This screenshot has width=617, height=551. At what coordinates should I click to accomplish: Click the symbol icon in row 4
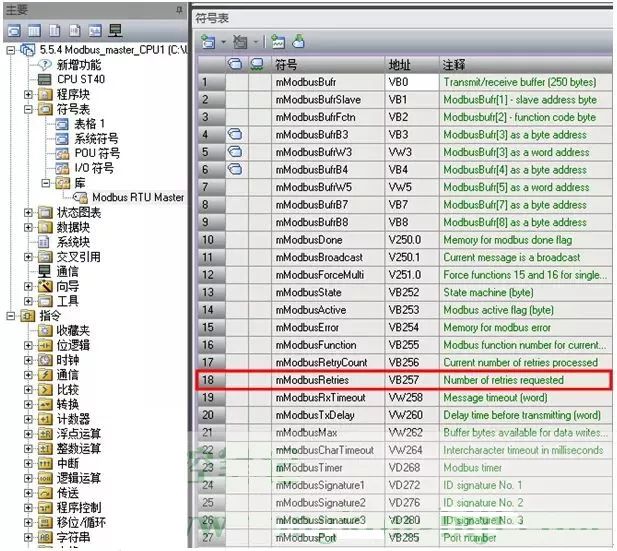tap(234, 134)
